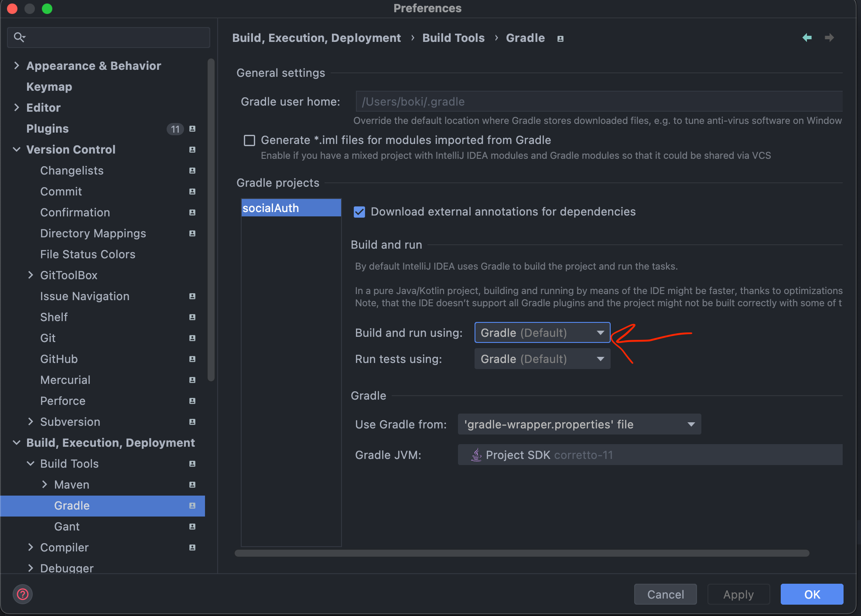
Task: Open the Build and run using dropdown
Action: point(542,333)
